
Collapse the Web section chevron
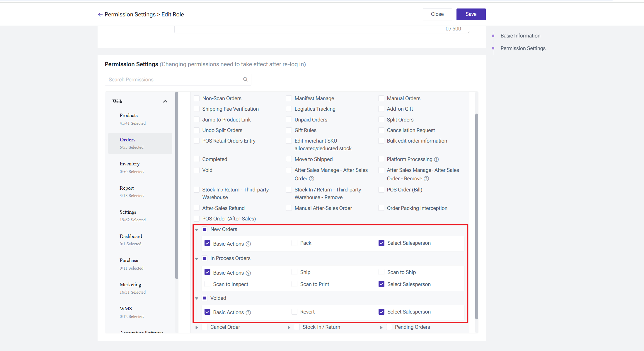tap(165, 101)
